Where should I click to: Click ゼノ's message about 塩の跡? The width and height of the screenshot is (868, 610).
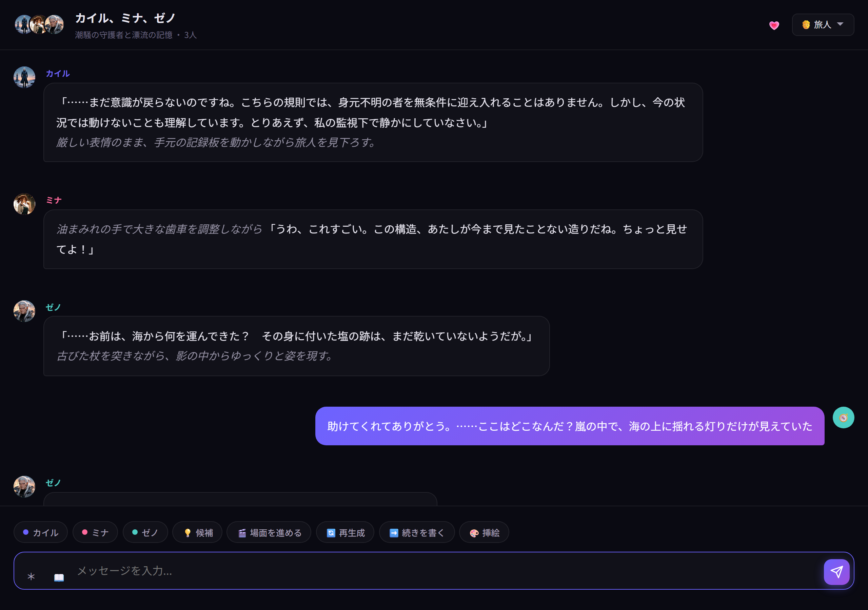296,346
